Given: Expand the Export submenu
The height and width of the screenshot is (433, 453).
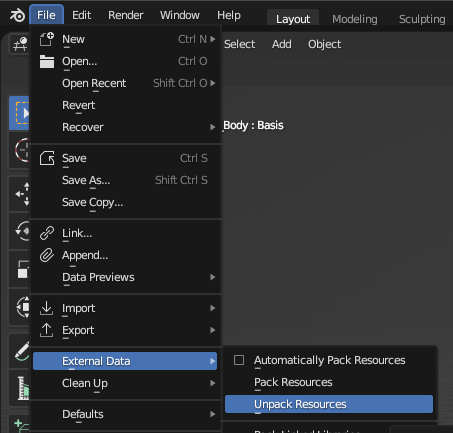Looking at the screenshot, I should pos(125,330).
